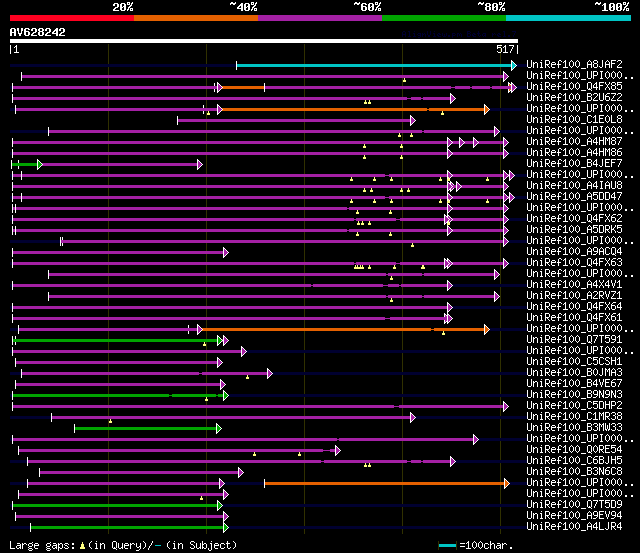Screen dimensions: 640x553
Task: Click the red 20% identity color bar
Action: pos(72,18)
